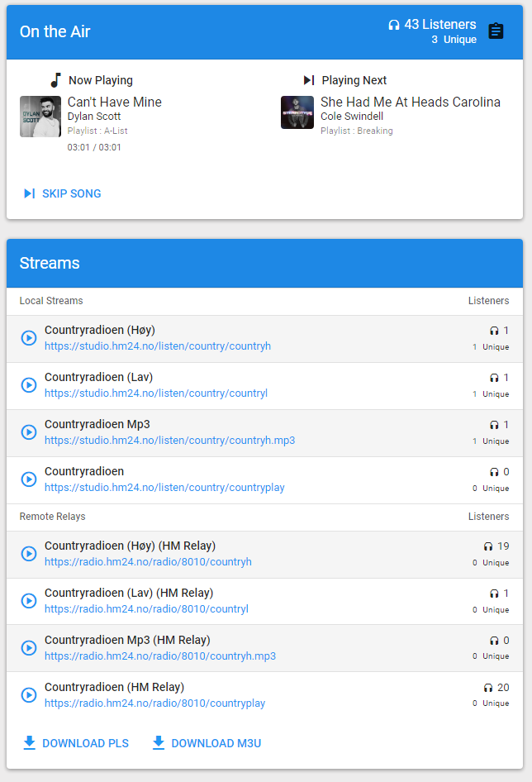Play the Countryradioen (Høy) (HM Relay) stream
This screenshot has width=532, height=782.
(28, 554)
